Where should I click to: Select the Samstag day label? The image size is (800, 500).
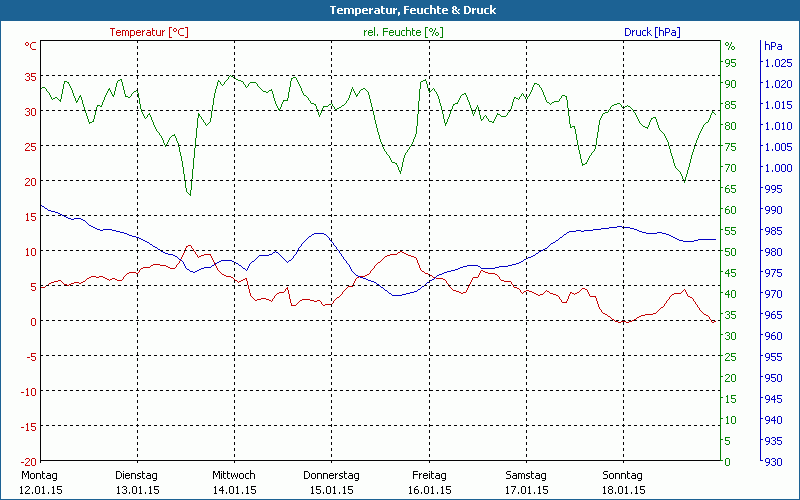tap(526, 475)
